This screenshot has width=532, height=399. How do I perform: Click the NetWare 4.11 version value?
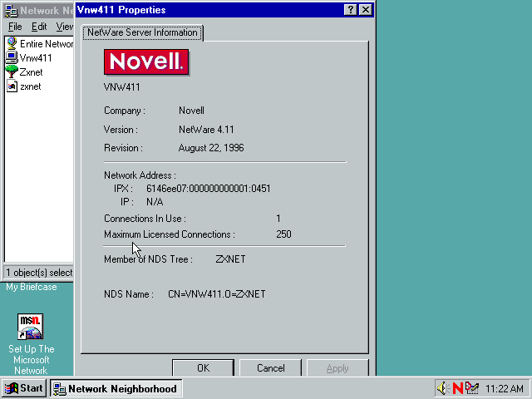[206, 130]
